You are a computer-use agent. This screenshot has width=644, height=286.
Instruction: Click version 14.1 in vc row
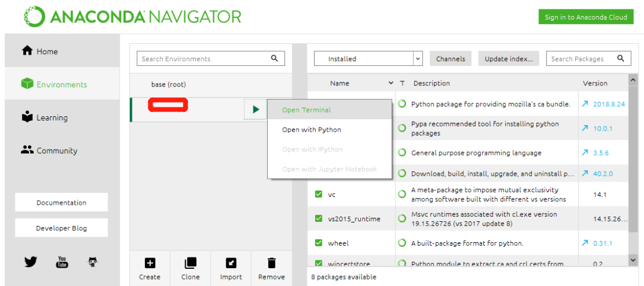(600, 195)
